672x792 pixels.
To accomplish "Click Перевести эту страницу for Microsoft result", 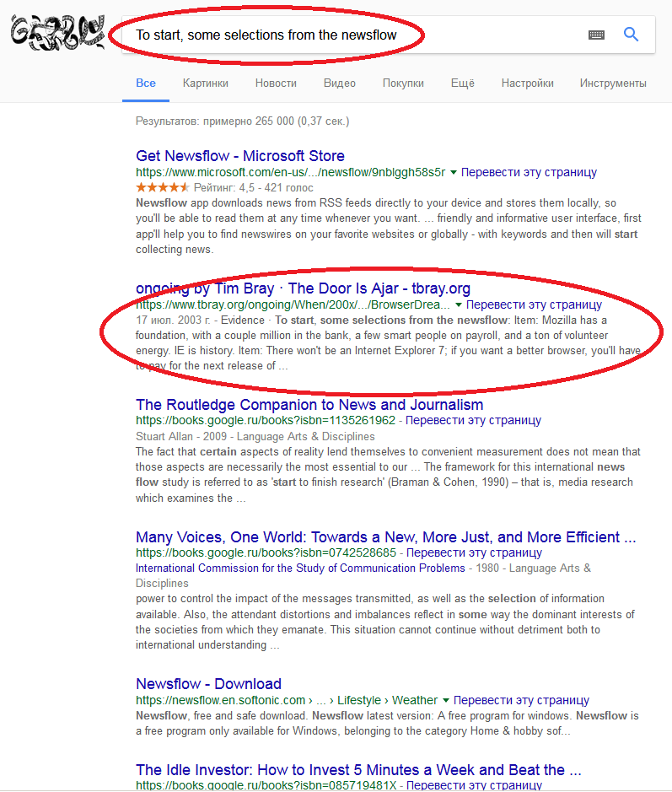I will pos(529,172).
